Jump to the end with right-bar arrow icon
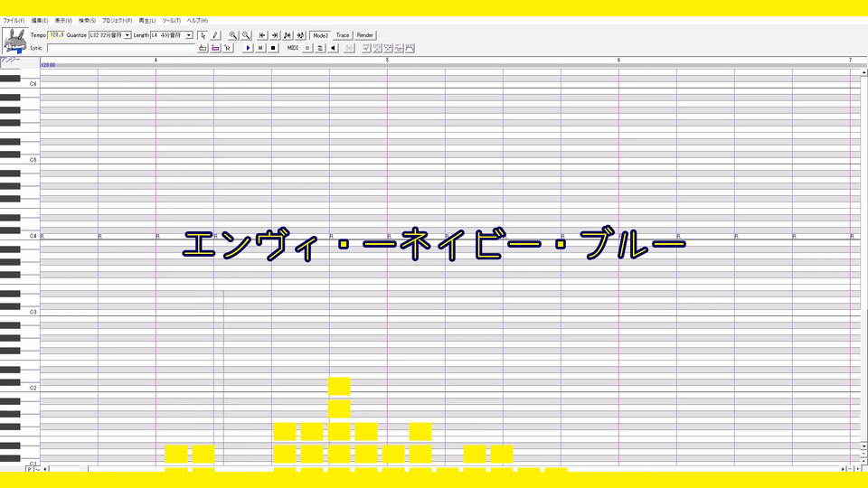The height and width of the screenshot is (488, 868). coord(275,35)
